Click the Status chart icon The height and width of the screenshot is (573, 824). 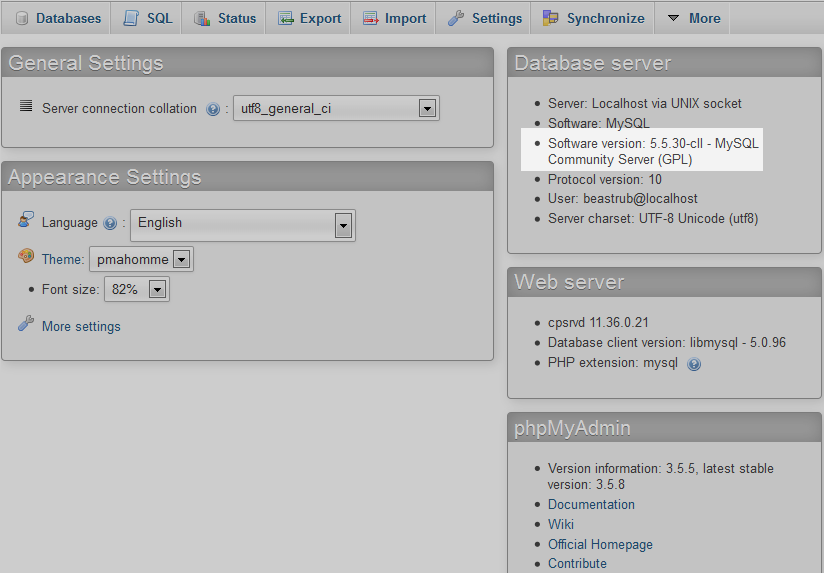(202, 18)
